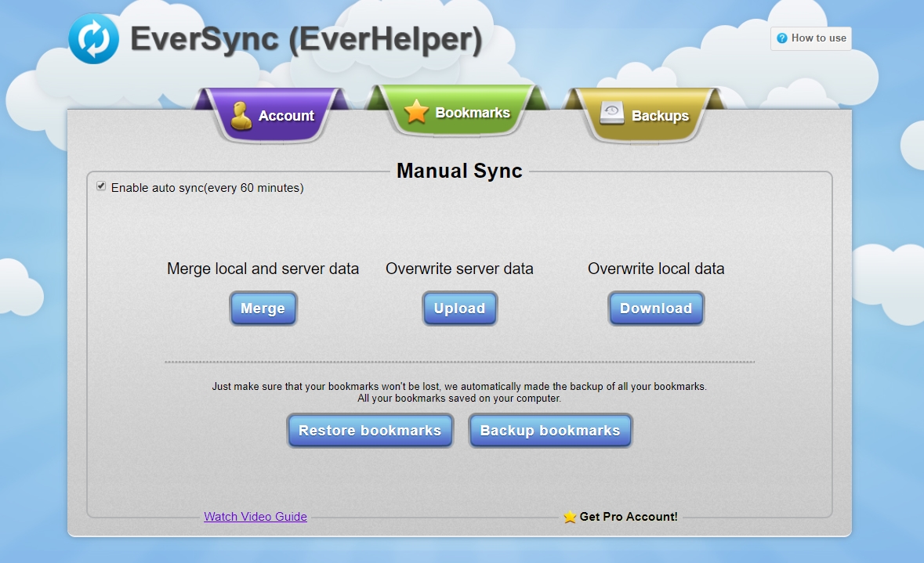Click the disk drive icon on Backups tab

tap(612, 114)
